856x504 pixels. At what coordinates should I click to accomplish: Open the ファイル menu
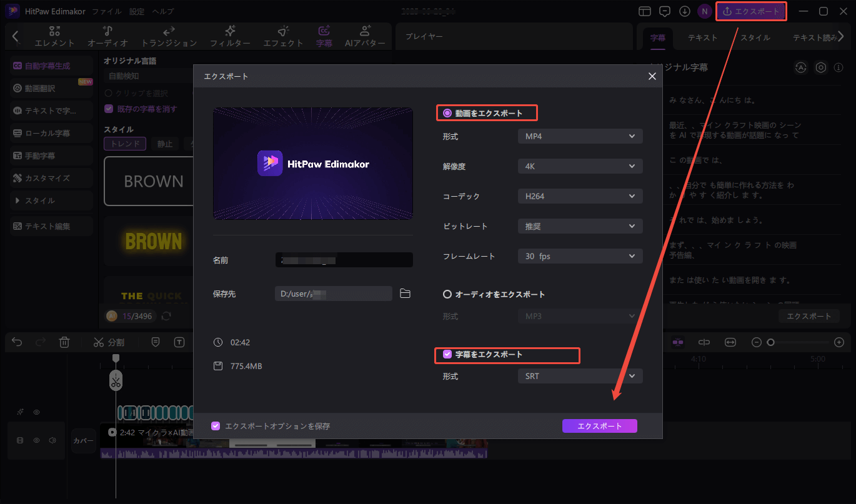pos(107,12)
